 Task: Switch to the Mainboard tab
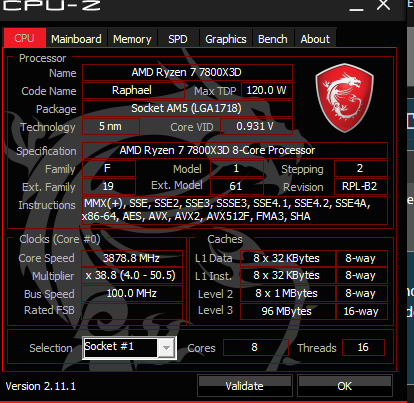[76, 39]
